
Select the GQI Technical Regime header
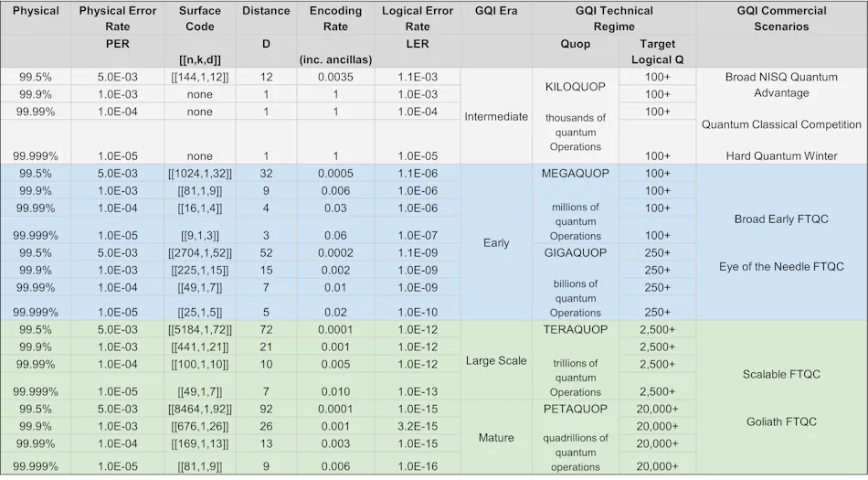tap(614, 18)
